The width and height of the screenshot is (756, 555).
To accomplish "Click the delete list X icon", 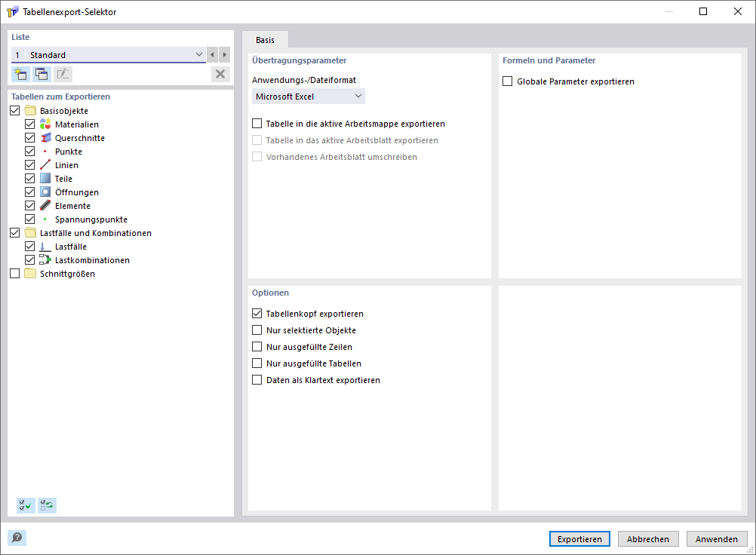I will (x=220, y=74).
